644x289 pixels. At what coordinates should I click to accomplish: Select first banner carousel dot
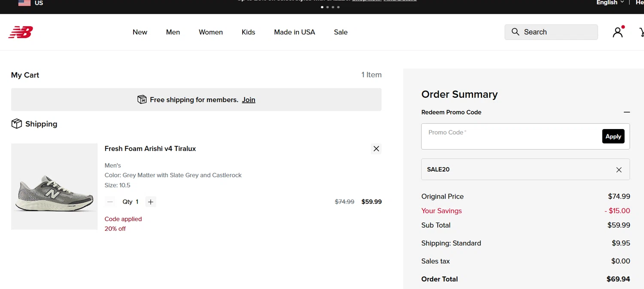coord(322,7)
